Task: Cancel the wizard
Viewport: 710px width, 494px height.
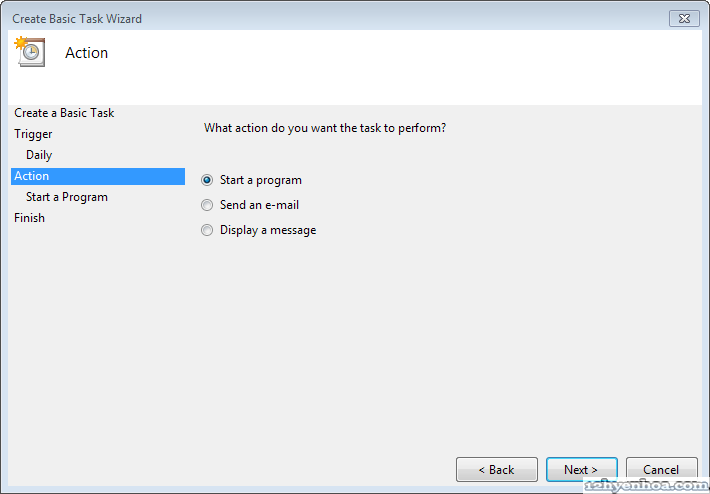Action: click(x=661, y=469)
